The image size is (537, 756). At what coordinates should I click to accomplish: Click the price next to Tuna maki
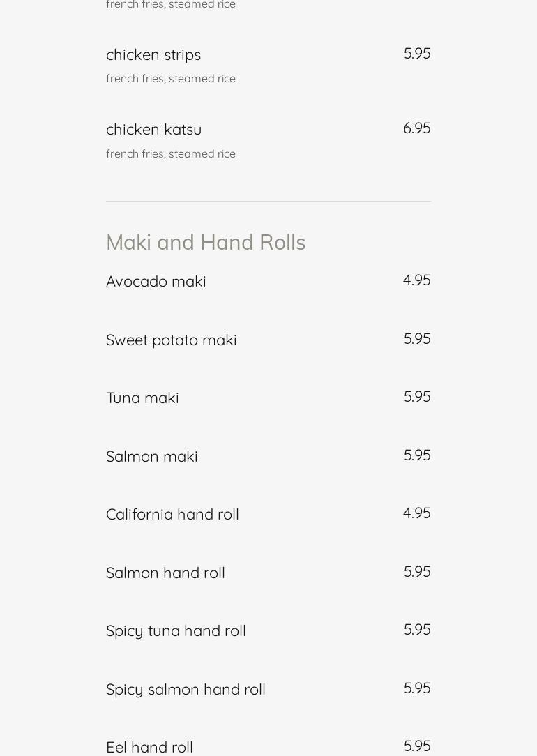coord(417,396)
